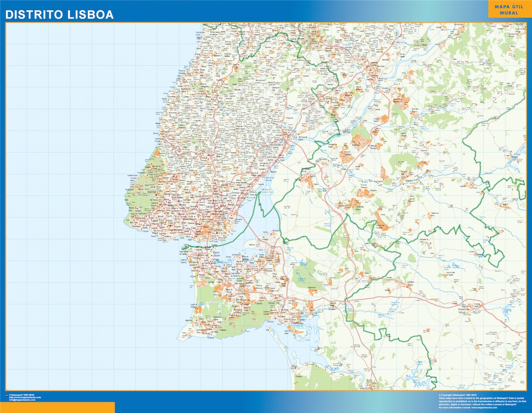Open the http://www.mapasmurais.com link
Image resolution: width=532 pixels, height=413 pixels.
pyautogui.click(x=25, y=397)
